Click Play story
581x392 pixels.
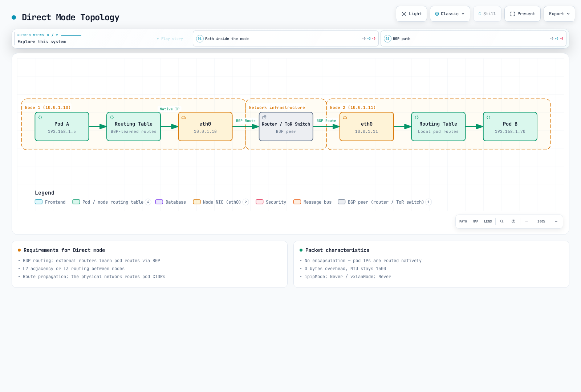tap(170, 38)
